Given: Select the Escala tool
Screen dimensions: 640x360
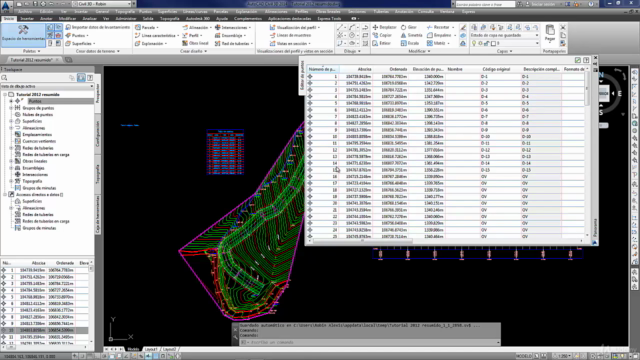Looking at the screenshot, I should [x=410, y=43].
